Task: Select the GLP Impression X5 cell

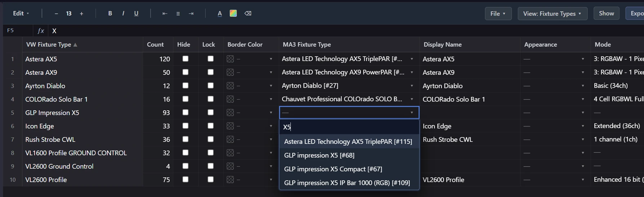Action: coord(83,113)
